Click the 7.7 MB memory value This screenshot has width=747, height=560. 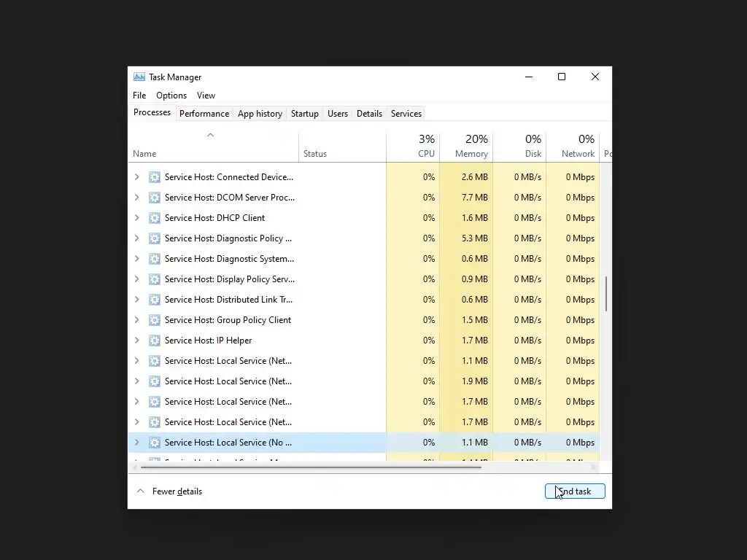pos(474,198)
